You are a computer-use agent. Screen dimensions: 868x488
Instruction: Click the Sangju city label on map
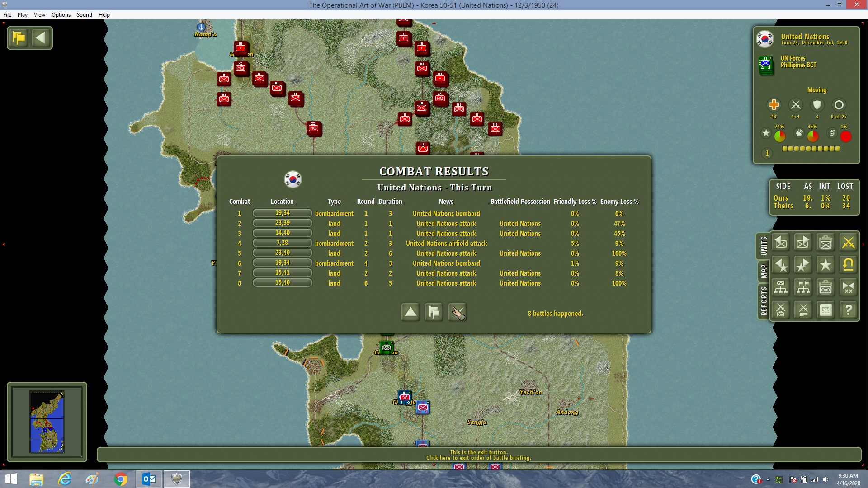click(477, 422)
